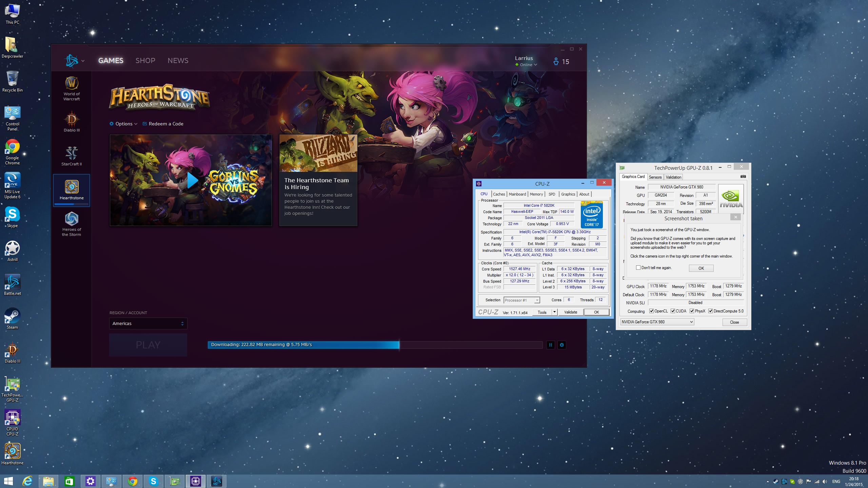The height and width of the screenshot is (488, 868).
Task: Click the Windows Start button
Action: tap(8, 481)
